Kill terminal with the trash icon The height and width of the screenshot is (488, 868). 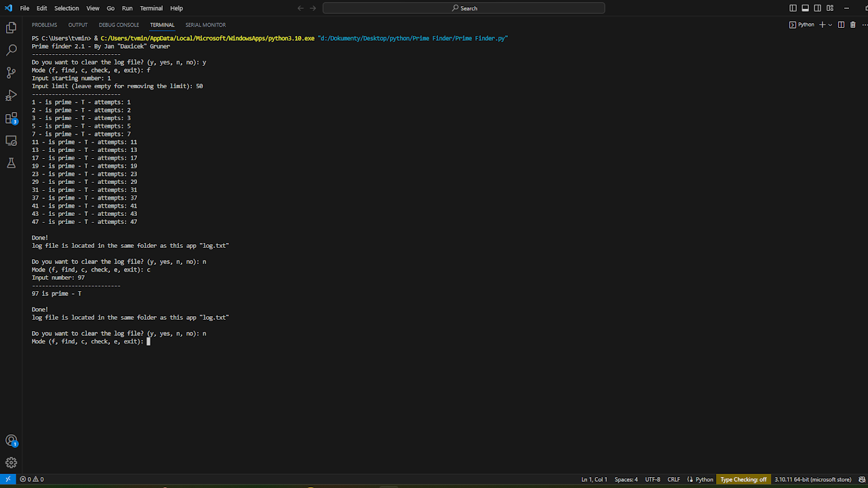click(853, 24)
